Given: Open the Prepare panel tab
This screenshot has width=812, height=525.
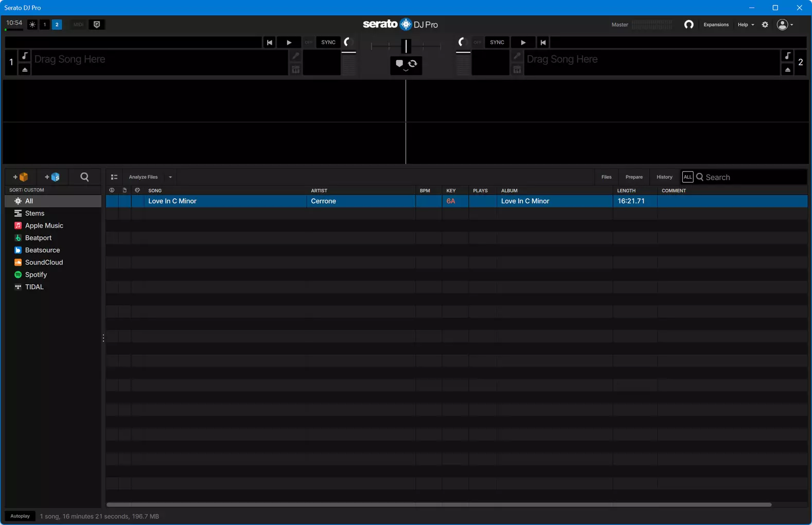Looking at the screenshot, I should click(634, 177).
